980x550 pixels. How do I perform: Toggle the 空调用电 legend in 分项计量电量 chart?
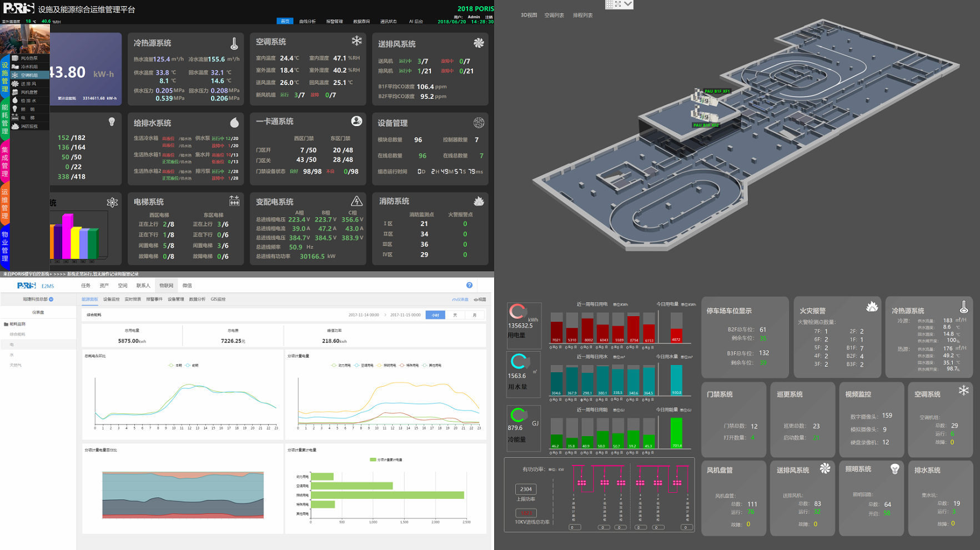tap(365, 366)
